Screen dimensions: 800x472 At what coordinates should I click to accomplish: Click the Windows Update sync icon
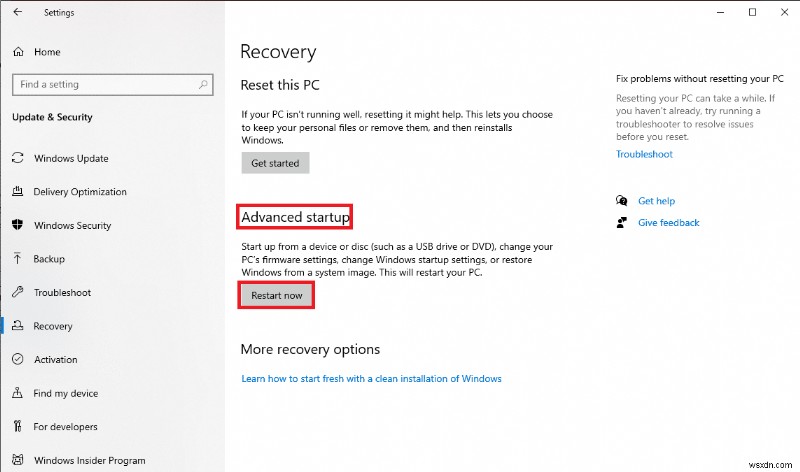click(18, 158)
